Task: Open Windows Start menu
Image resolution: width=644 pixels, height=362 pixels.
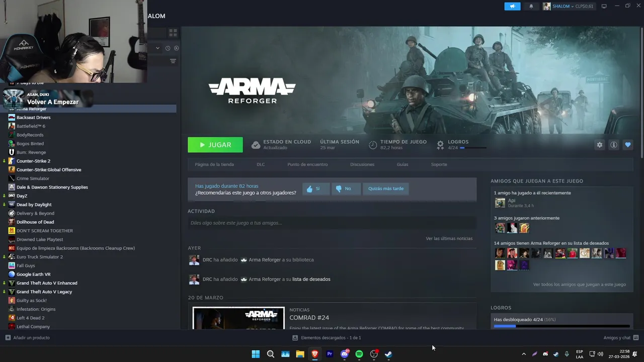Action: pos(256,354)
